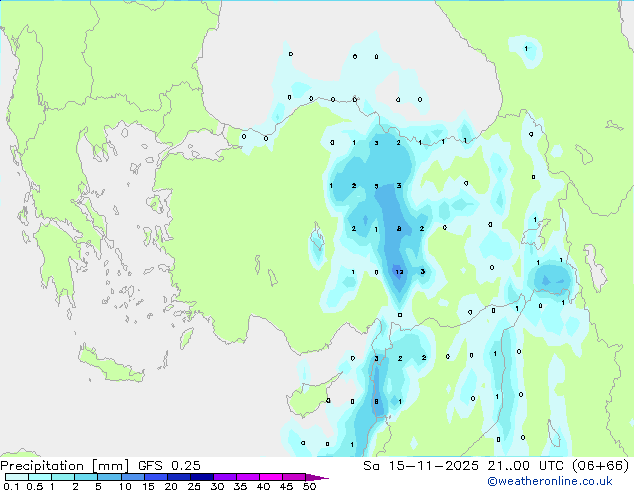Click the '10' legend label
Screen dimensions: 634x490
coord(125,486)
